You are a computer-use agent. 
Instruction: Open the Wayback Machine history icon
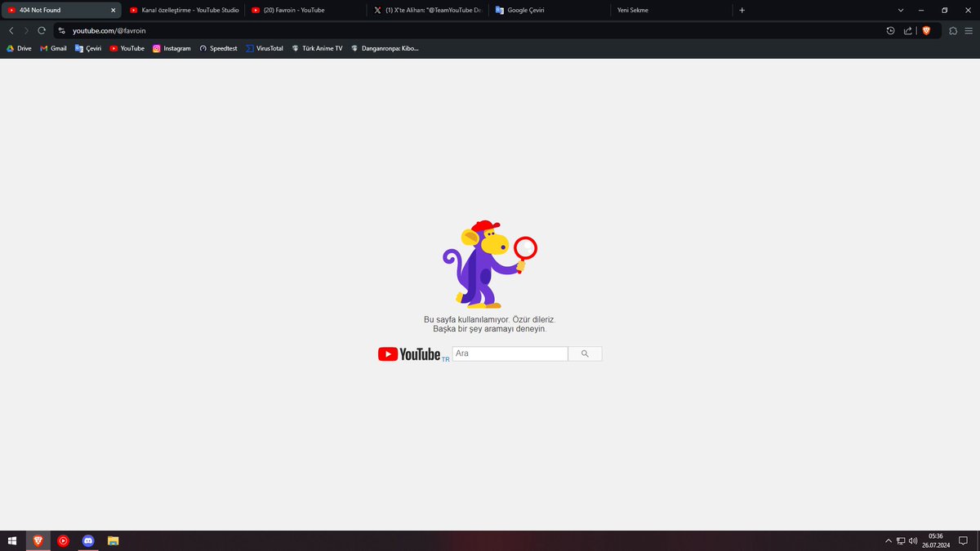tap(890, 30)
